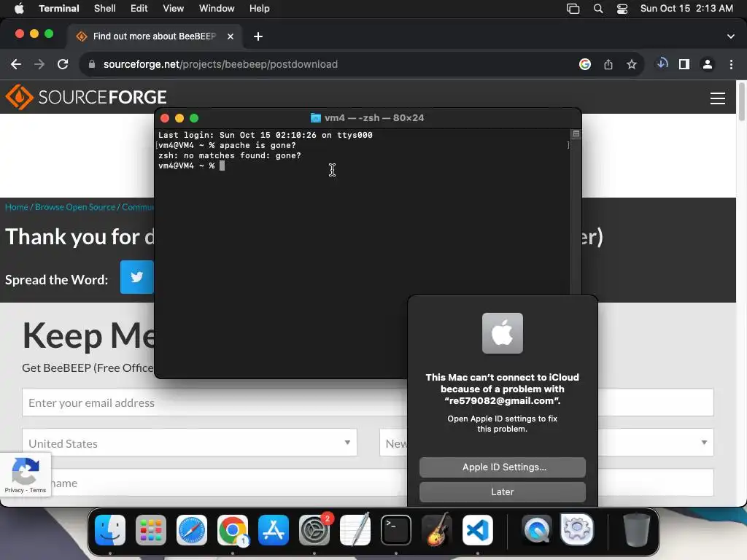
Task: Open Google Chrome from the Dock
Action: coord(233,530)
